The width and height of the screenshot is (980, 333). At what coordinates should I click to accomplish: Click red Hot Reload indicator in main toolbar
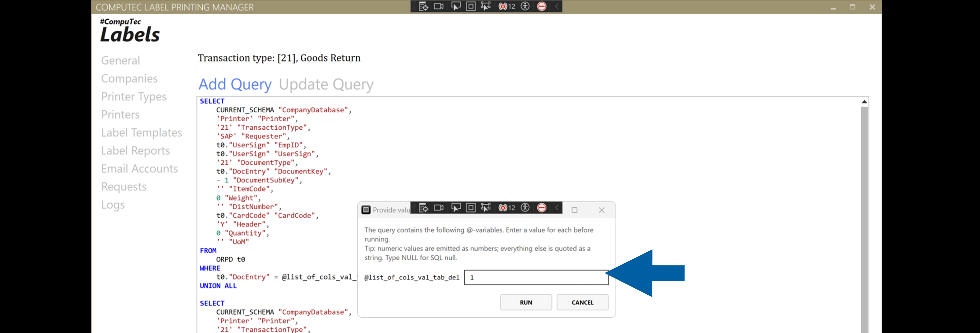[x=542, y=6]
